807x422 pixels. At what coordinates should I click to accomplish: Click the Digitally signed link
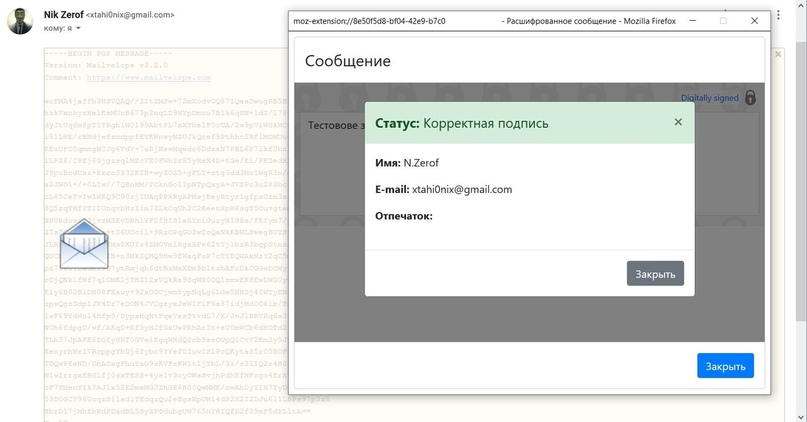click(710, 98)
